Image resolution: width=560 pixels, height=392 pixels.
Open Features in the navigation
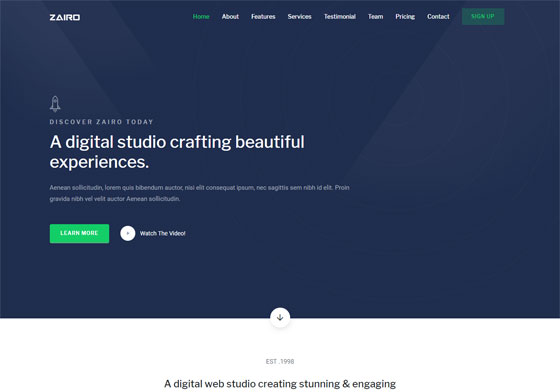click(263, 16)
